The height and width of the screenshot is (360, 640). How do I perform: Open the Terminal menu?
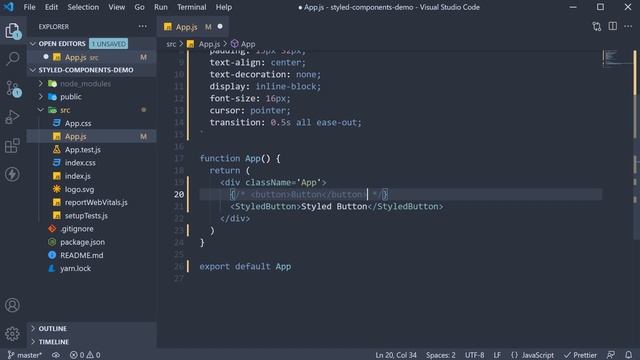191,7
